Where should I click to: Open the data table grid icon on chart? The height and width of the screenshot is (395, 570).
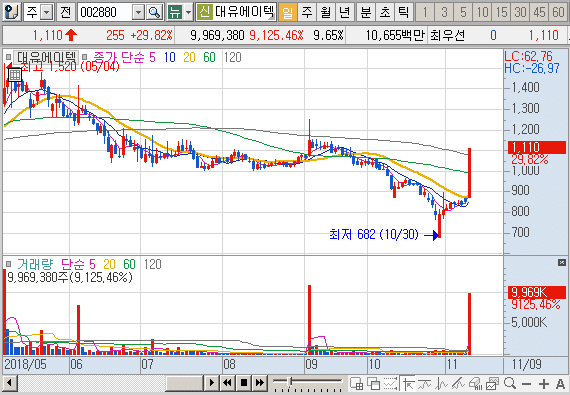(15, 75)
